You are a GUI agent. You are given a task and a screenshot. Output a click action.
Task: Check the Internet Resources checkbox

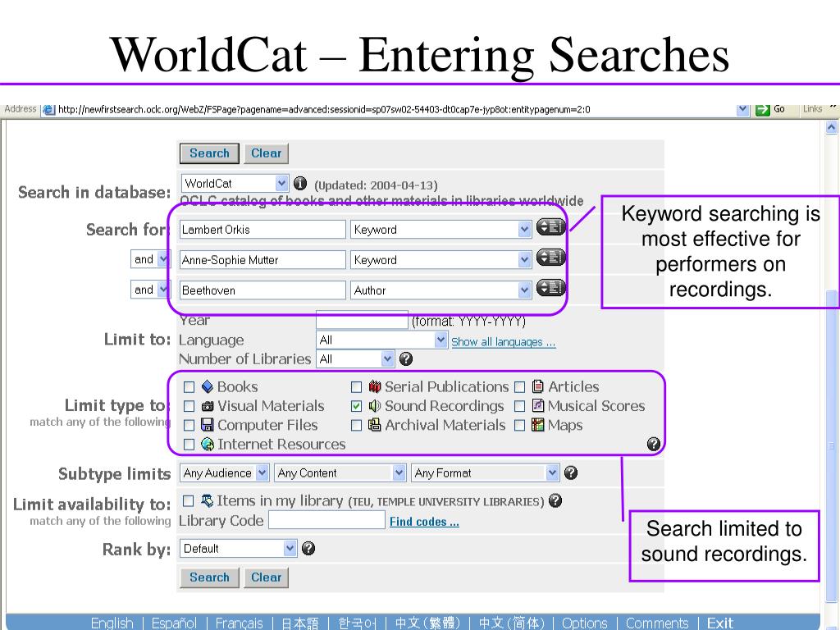(189, 445)
